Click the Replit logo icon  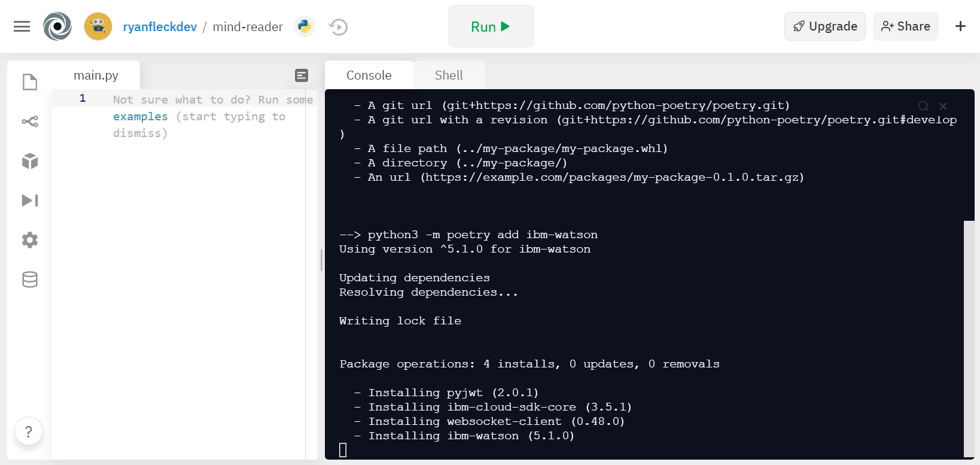pos(57,26)
